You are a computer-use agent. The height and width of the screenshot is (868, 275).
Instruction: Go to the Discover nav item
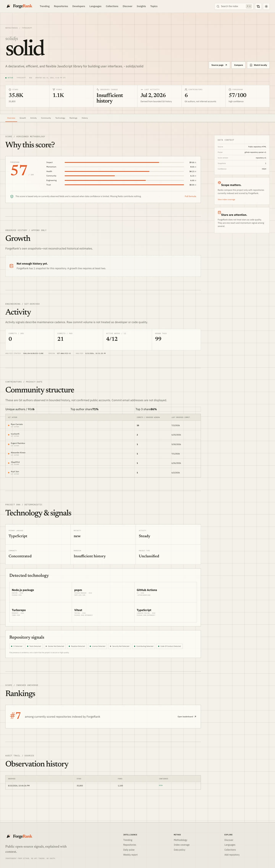[x=127, y=6]
